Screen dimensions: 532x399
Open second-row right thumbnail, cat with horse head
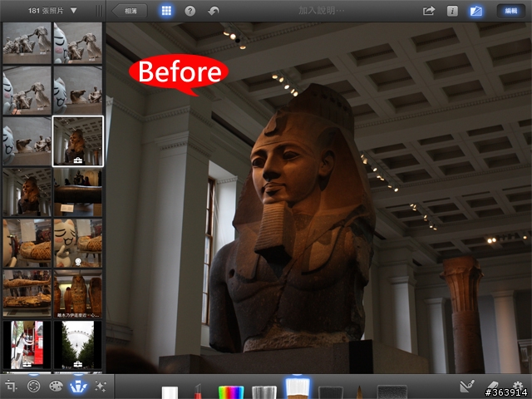[78, 91]
